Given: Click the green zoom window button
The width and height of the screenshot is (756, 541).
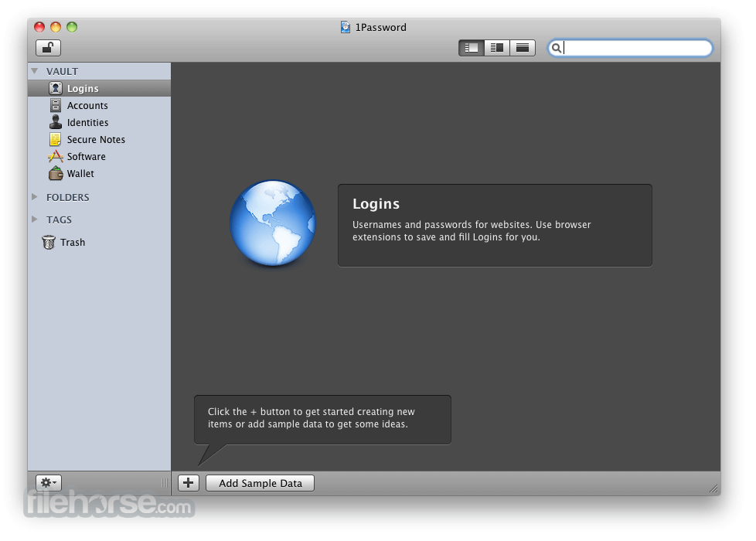Looking at the screenshot, I should 72,27.
